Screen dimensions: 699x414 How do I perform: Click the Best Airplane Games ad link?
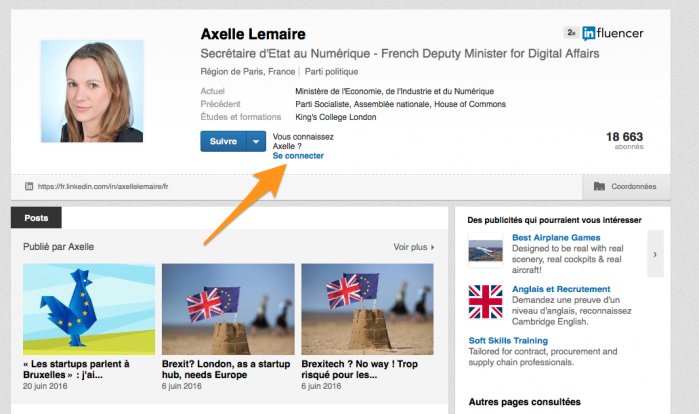556,238
